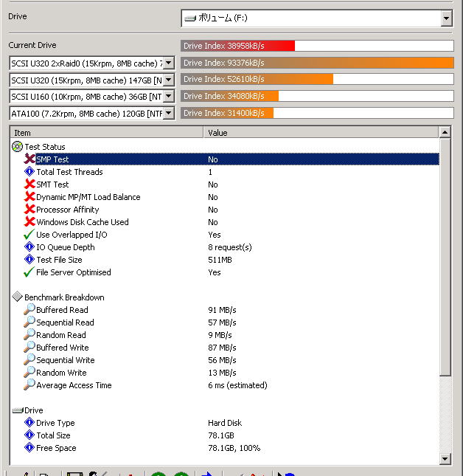The height and width of the screenshot is (476, 463).
Task: Click the green check beside Use Overlapped I/O
Action: 29,235
